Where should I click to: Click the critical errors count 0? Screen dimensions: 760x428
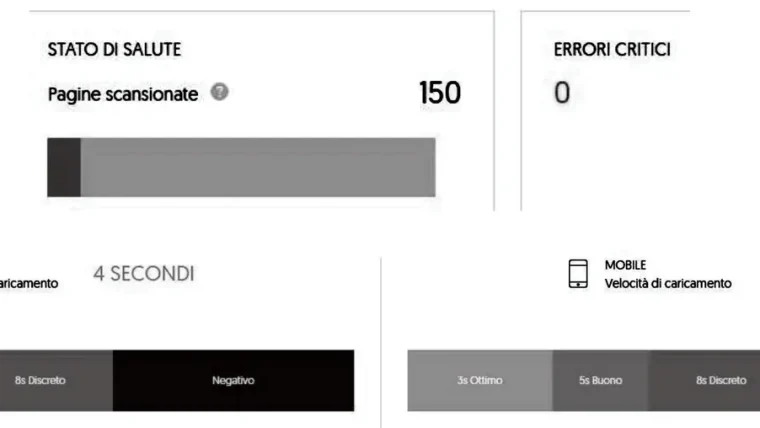click(x=562, y=93)
